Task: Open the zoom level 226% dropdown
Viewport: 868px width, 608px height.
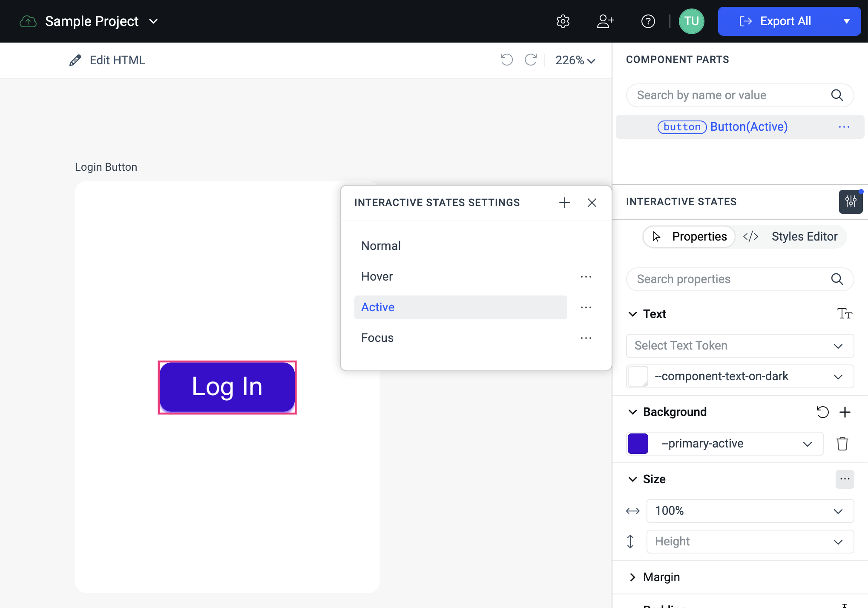Action: pos(575,60)
